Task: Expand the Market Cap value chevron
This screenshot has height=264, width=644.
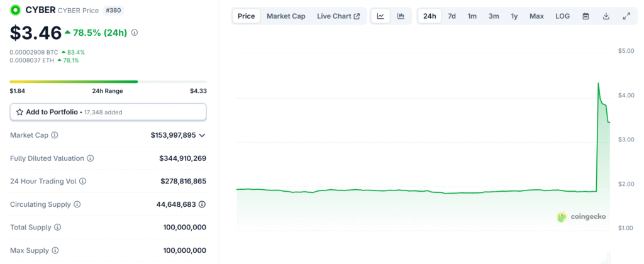Action: [x=202, y=135]
